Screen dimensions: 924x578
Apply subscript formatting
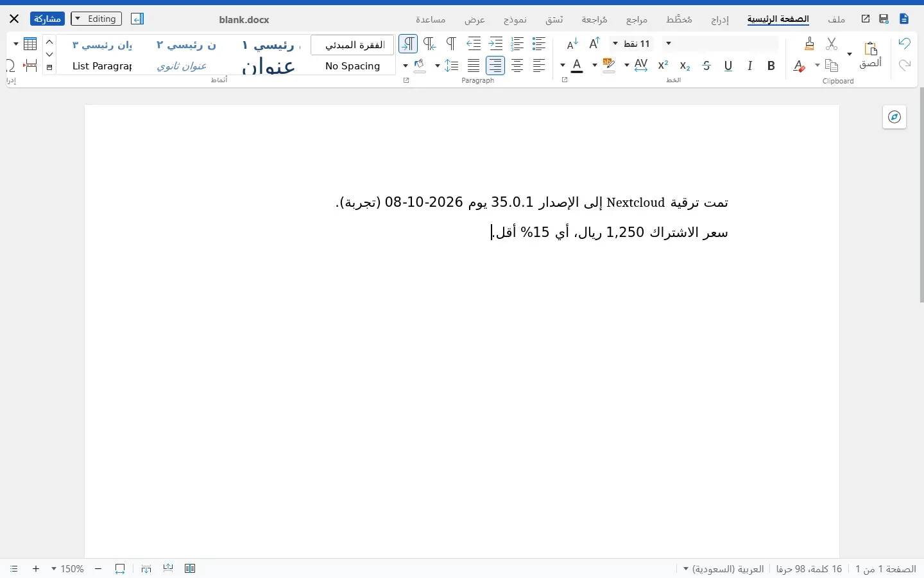(x=685, y=66)
